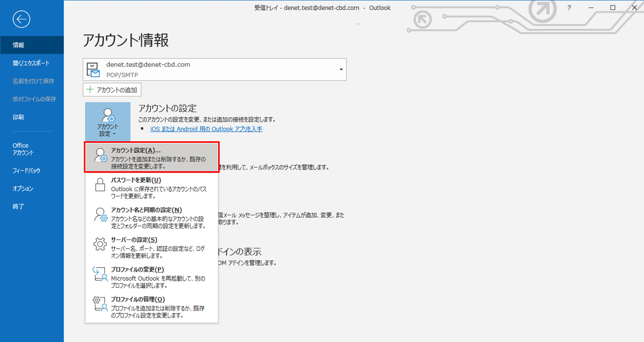Choose パスワードを更新(U) from the menu

tap(152, 187)
